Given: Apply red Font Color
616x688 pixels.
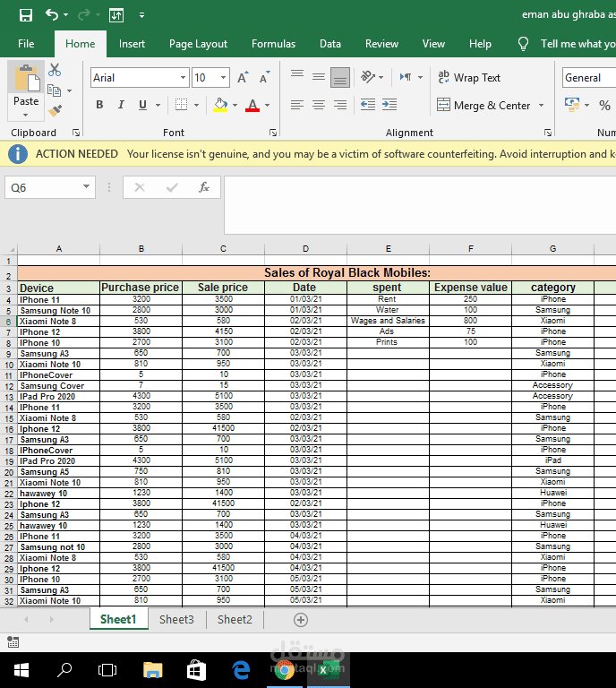Looking at the screenshot, I should tap(252, 105).
